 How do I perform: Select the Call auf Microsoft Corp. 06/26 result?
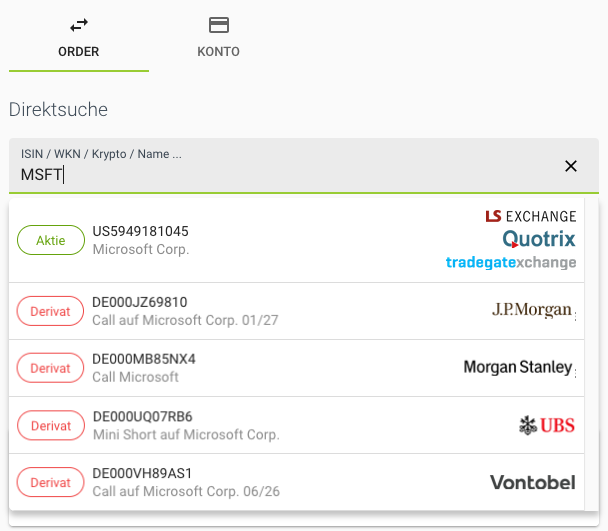(x=250, y=482)
